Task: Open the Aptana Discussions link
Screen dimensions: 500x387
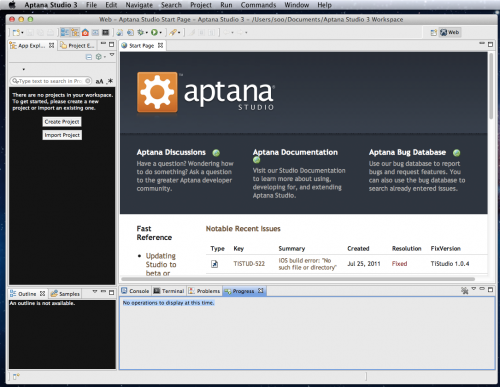Action: click(171, 152)
